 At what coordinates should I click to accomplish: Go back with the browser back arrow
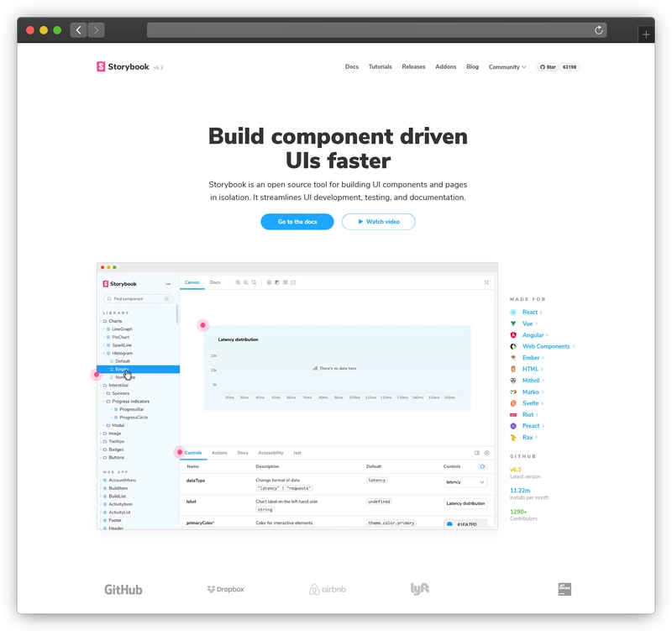pos(78,30)
